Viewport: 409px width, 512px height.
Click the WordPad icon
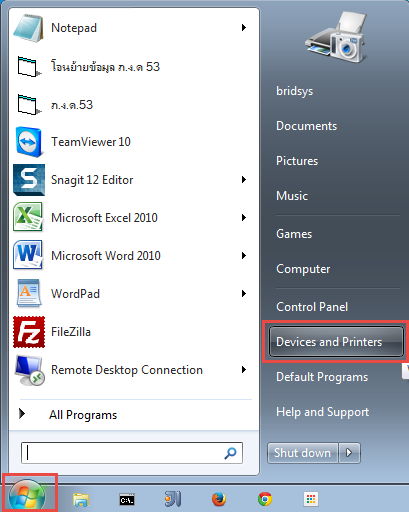[29, 293]
